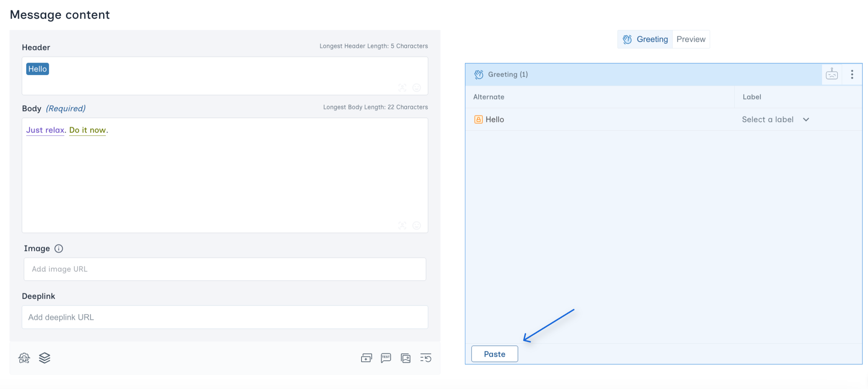Open the CMS settings icon
The height and width of the screenshot is (389, 868).
tap(24, 358)
